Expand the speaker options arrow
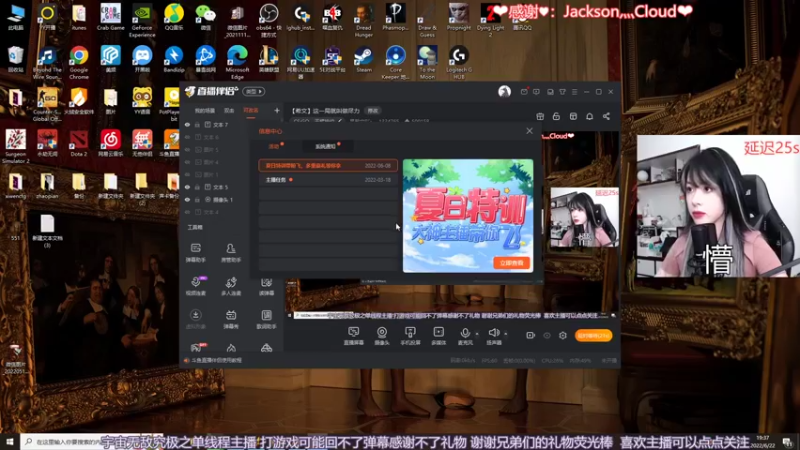800x450 pixels. pos(506,334)
